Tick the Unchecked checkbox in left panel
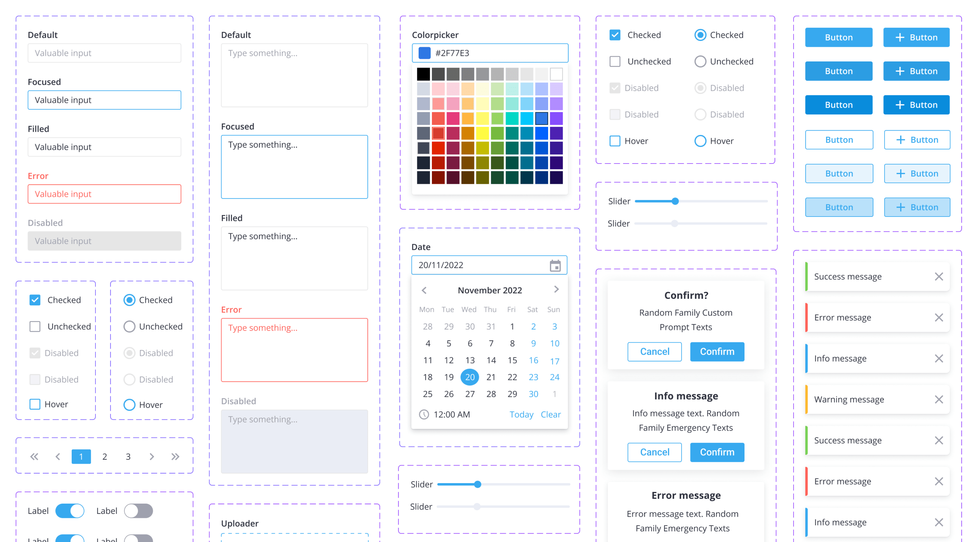The image size is (980, 542). pos(35,327)
